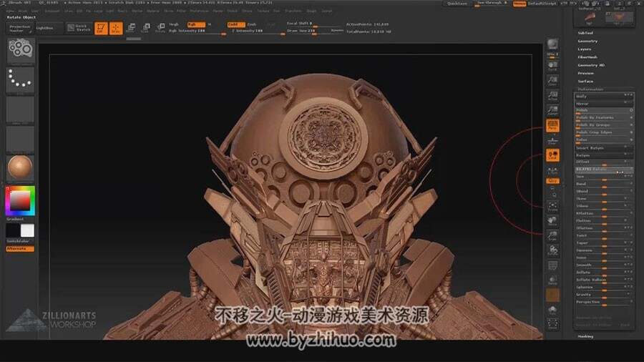This screenshot has width=644, height=362.
Task: Toggle Persp perspective view button
Action: (x=552, y=126)
